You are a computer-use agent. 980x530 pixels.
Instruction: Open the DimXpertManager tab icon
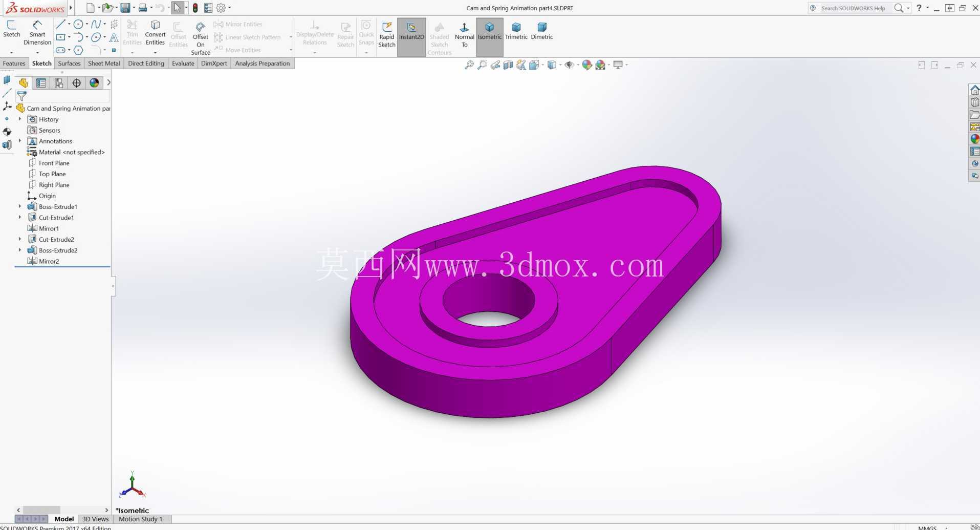pos(77,83)
